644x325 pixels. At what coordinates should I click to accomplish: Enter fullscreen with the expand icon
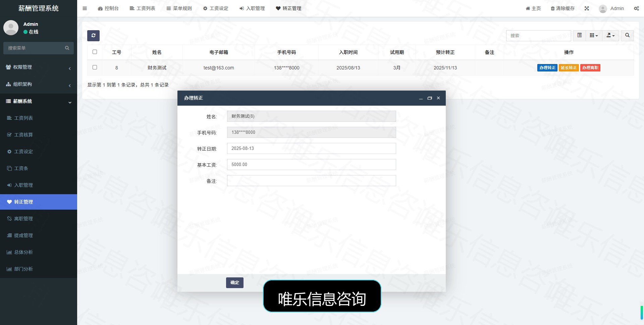(x=587, y=8)
